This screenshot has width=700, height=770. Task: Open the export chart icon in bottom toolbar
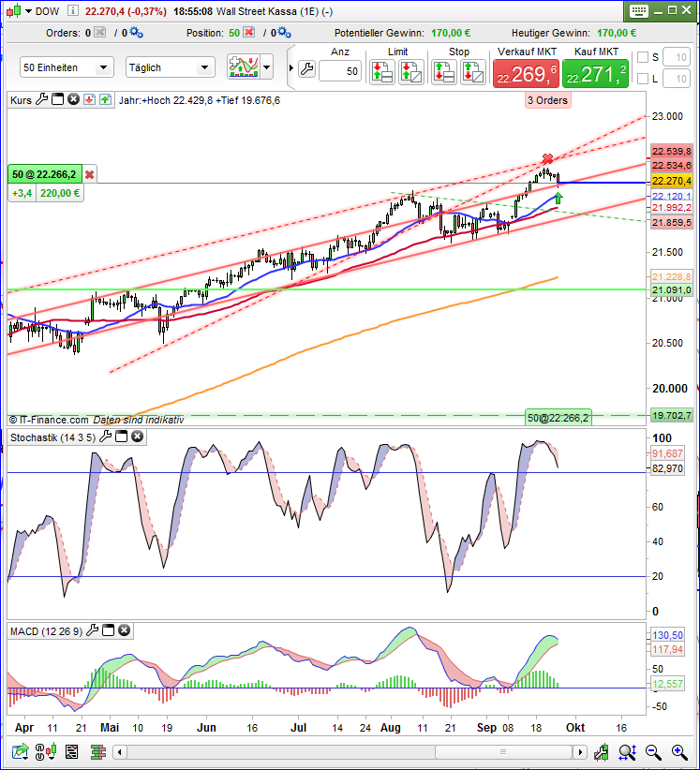click(20, 751)
